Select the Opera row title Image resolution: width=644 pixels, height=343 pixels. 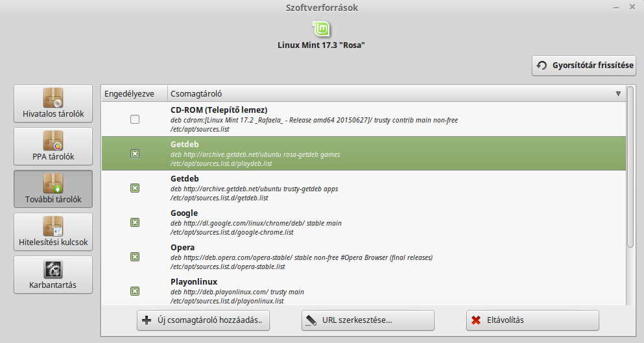click(183, 248)
